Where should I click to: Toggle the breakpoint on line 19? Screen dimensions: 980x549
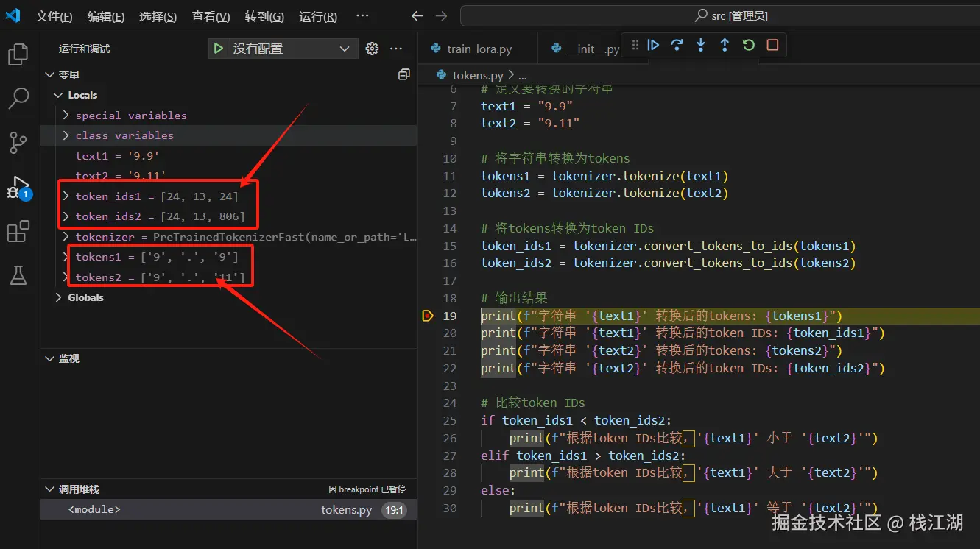428,316
